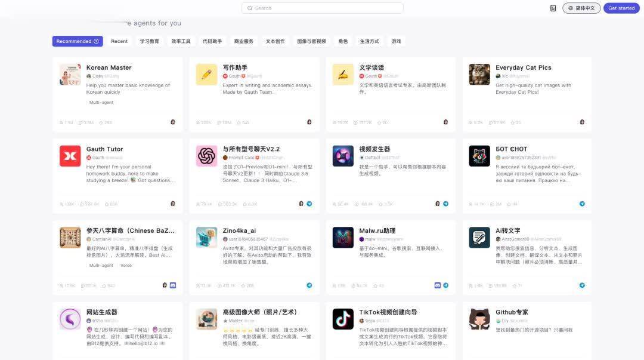This screenshot has height=360, width=644.
Task: Click the 网站生成器 purple logo icon
Action: click(70, 319)
